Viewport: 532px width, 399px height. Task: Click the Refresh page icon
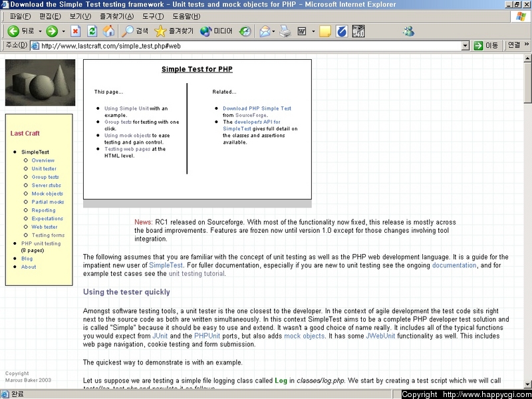tap(92, 31)
